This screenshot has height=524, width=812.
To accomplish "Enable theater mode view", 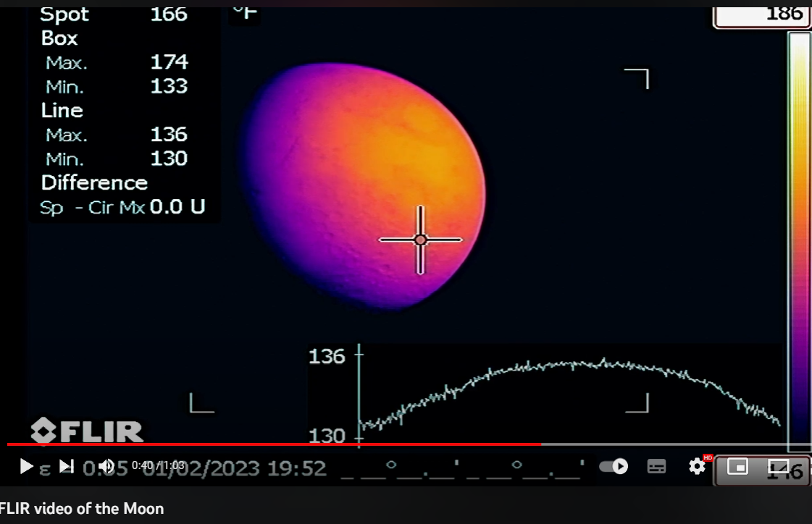I will (779, 466).
